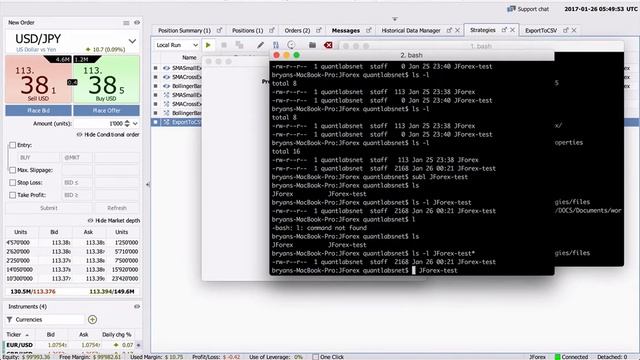The image size is (640, 360).
Task: Sort instruments by Ticker column arrow
Action: click(x=27, y=335)
